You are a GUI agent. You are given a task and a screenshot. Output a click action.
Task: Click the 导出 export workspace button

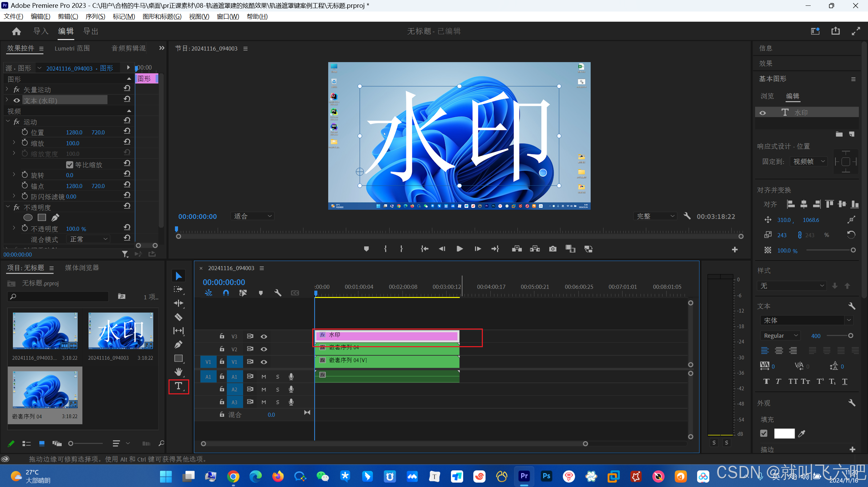[91, 31]
